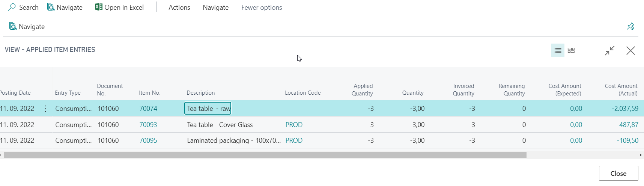The height and width of the screenshot is (186, 644).
Task: Click the horizontal scrollbar thumb
Action: (x=265, y=155)
